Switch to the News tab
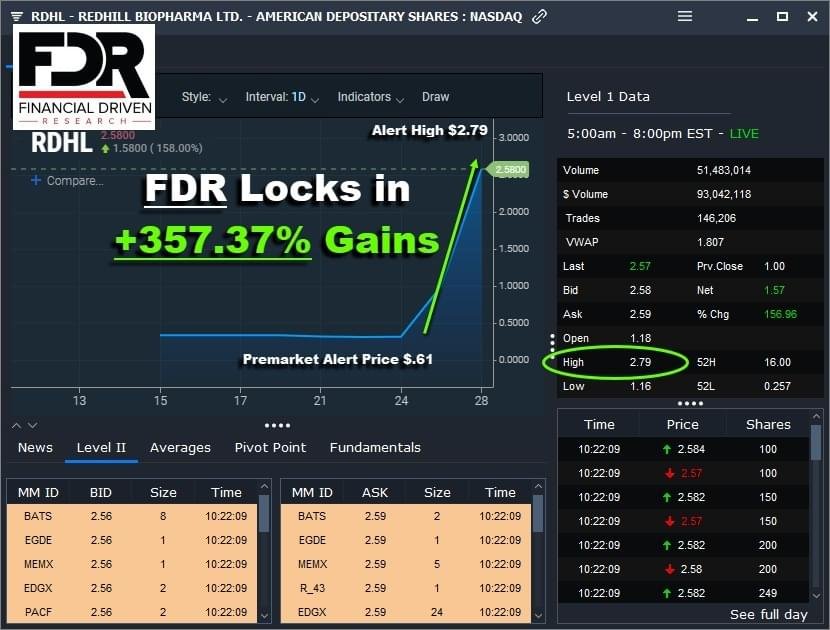 click(x=35, y=448)
